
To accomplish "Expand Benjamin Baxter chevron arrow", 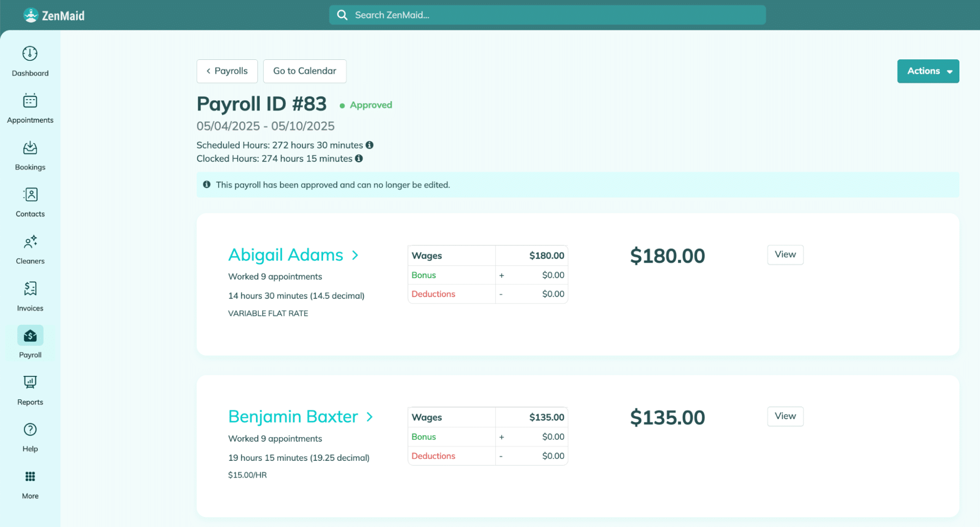I will (370, 417).
